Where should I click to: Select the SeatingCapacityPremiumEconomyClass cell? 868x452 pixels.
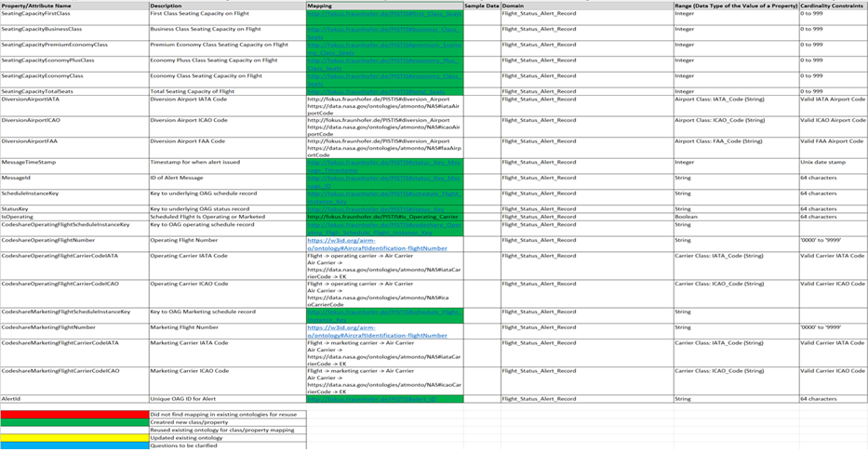(x=74, y=48)
